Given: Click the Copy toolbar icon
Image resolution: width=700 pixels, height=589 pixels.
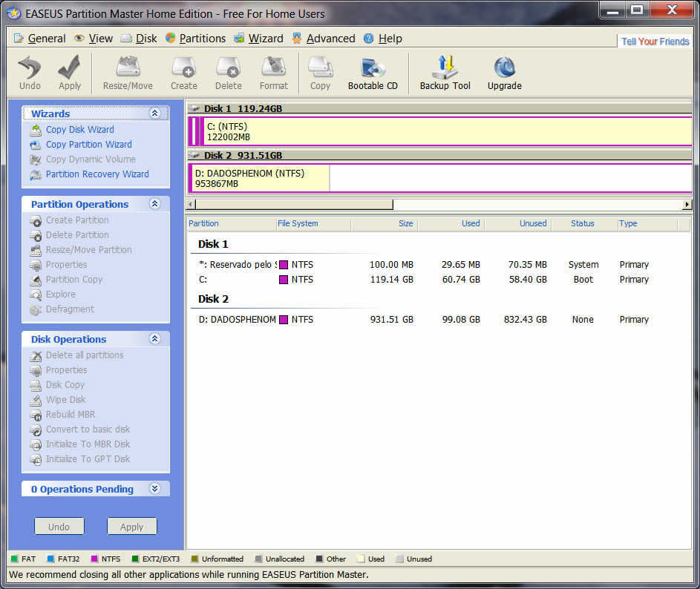Looking at the screenshot, I should point(320,73).
